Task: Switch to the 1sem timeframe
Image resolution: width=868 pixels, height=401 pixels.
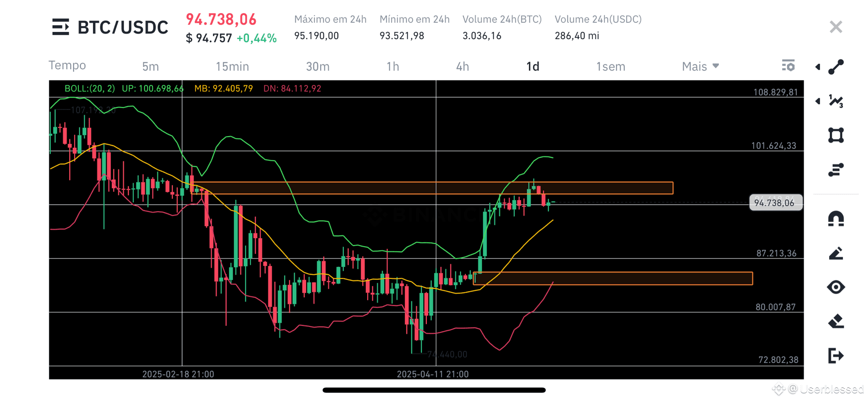Action: pos(611,66)
